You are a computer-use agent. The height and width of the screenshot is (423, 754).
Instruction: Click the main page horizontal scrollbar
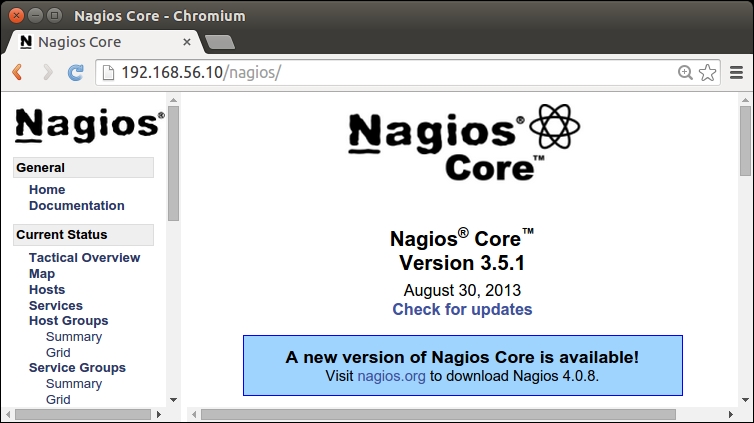pyautogui.click(x=438, y=413)
